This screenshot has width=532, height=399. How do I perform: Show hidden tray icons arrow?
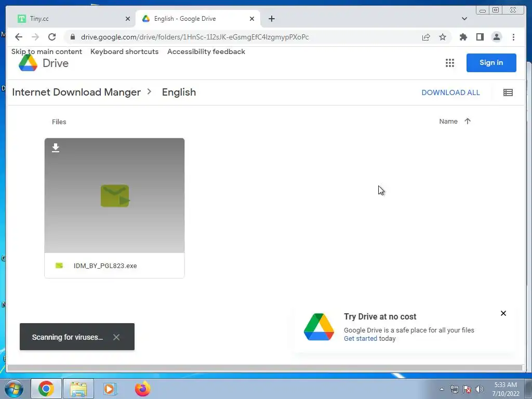coord(442,389)
